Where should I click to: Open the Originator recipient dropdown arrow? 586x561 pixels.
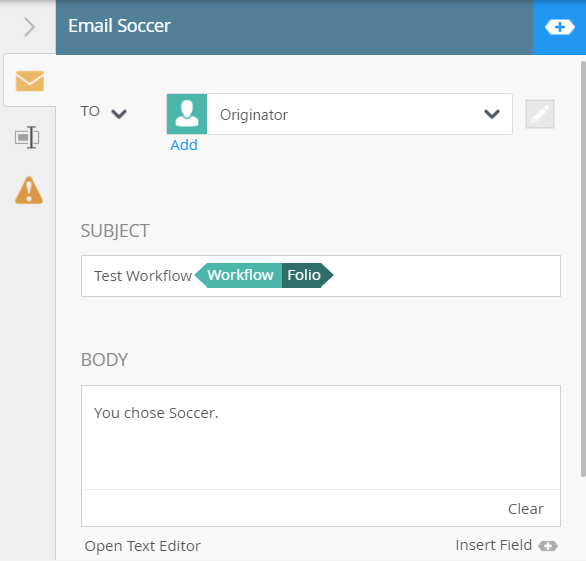[492, 114]
